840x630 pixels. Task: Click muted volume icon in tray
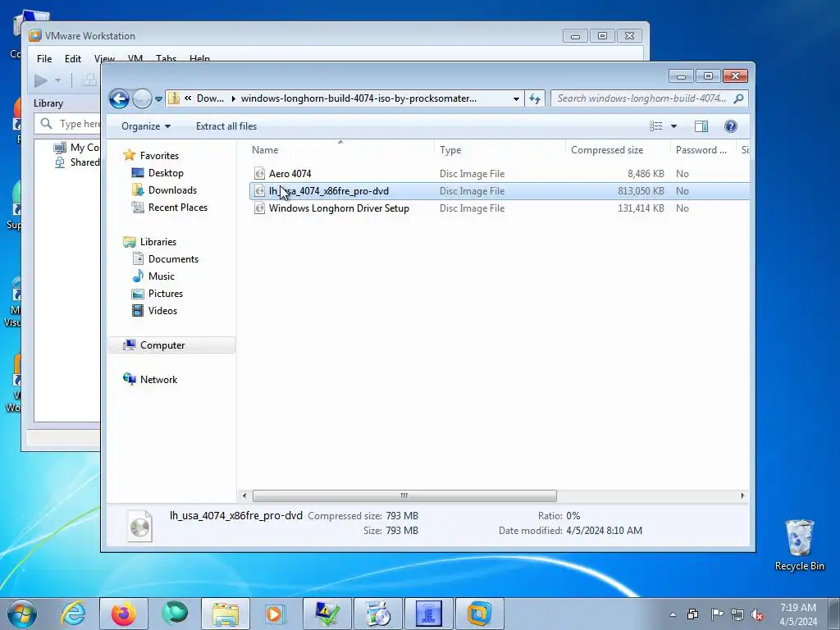tap(757, 615)
